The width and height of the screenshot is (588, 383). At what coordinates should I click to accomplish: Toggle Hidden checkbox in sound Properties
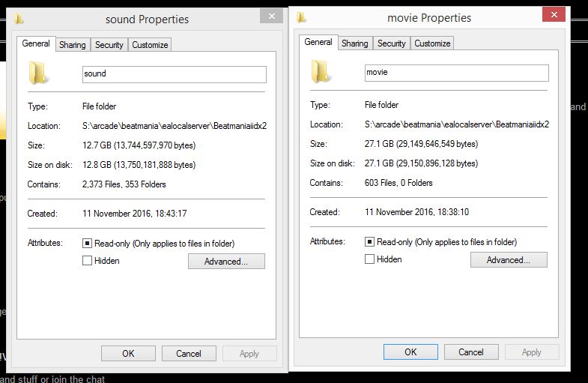click(x=87, y=260)
